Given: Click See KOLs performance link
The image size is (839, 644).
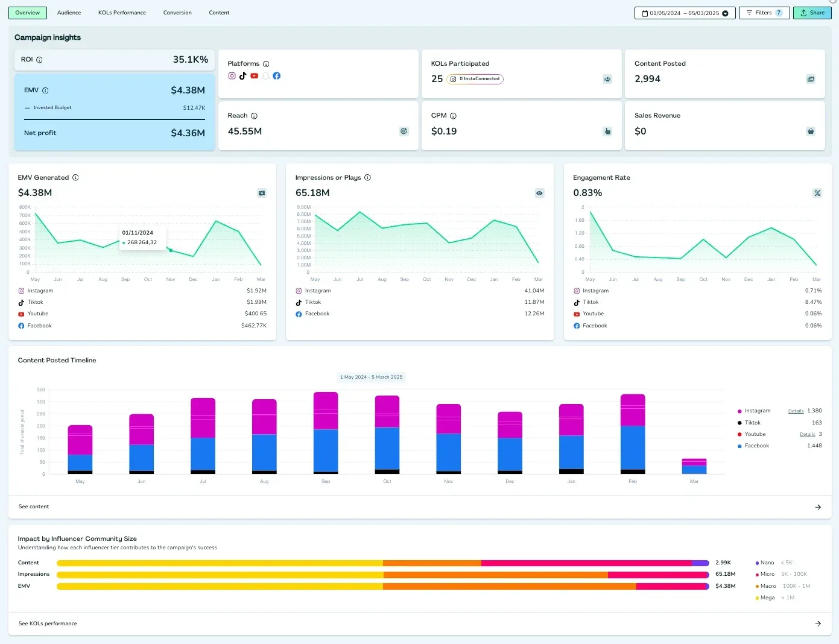Looking at the screenshot, I should click(48, 623).
